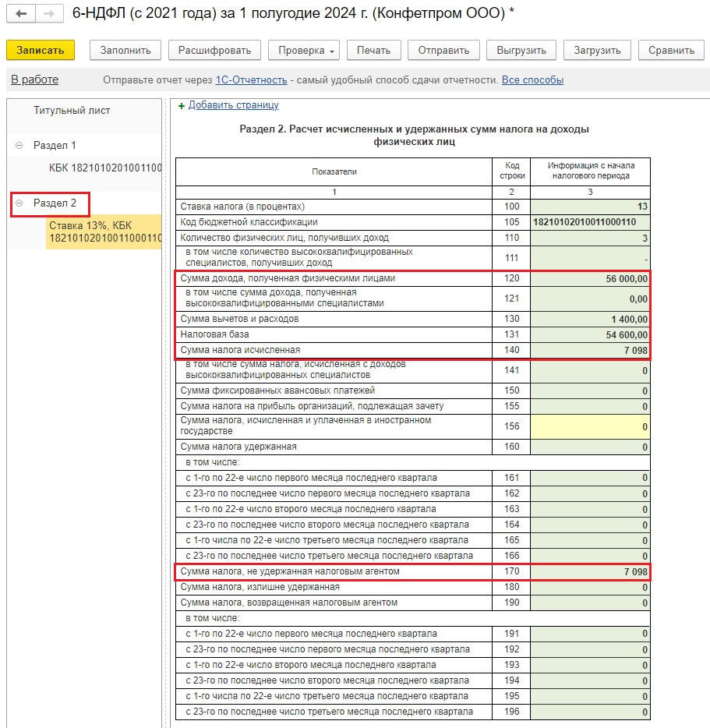Select Раздел 2 in the section tree
710x728 pixels.
point(55,203)
